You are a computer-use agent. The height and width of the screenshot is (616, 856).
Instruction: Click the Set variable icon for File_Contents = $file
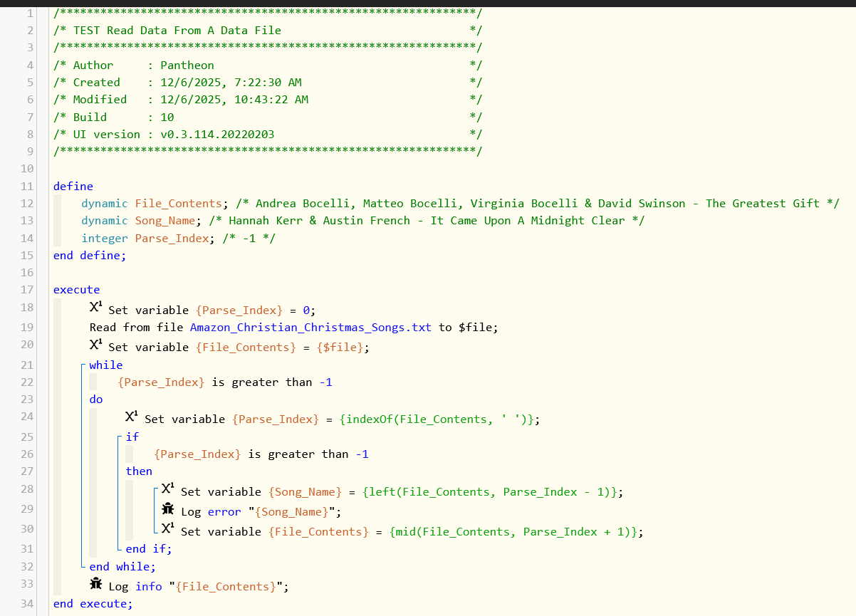[96, 345]
